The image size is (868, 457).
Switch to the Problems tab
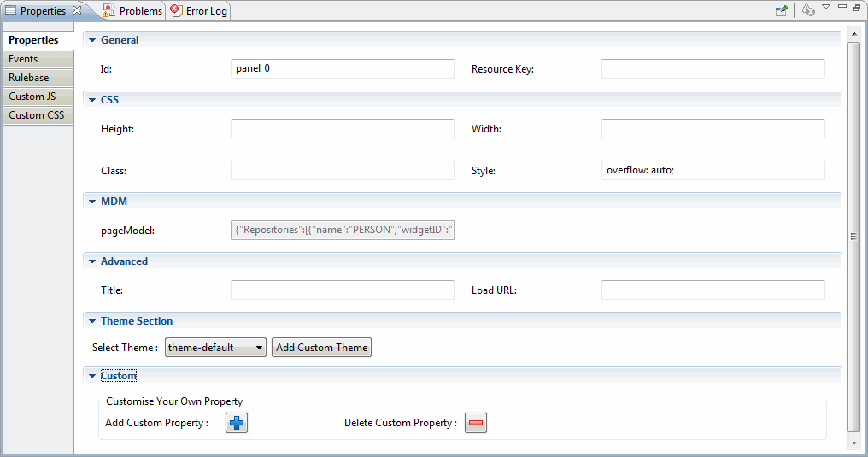(133, 10)
